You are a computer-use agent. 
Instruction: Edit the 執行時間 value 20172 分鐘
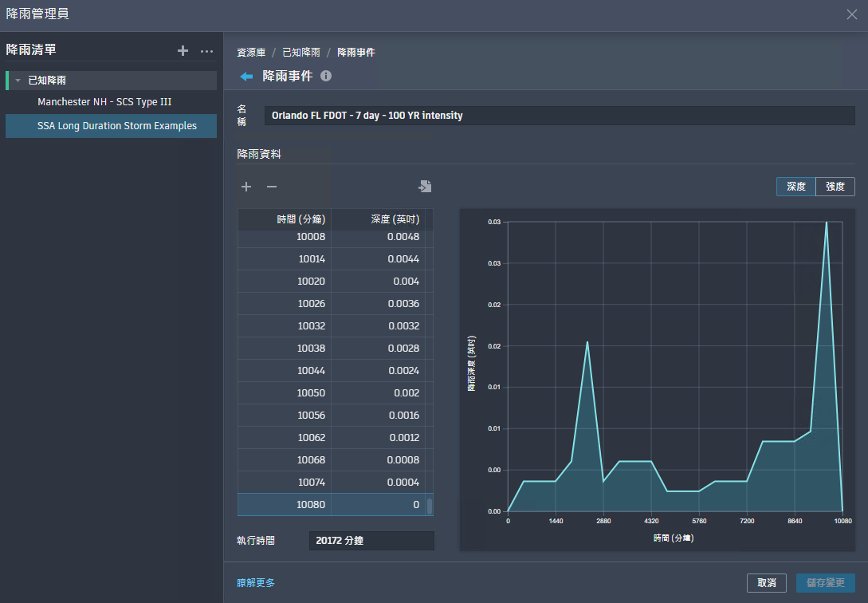coord(371,541)
